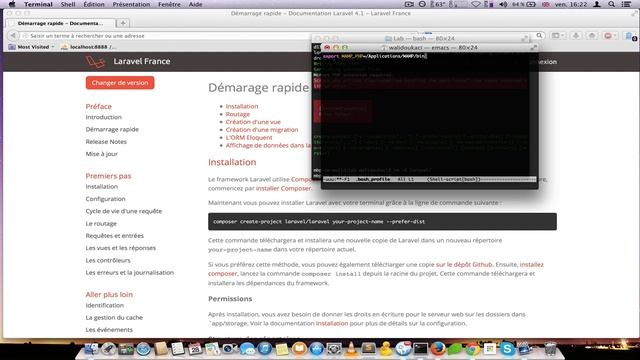The width and height of the screenshot is (640, 360).
Task: Click the user account silhouette in the menu bar
Action: pyautogui.click(x=597, y=4)
